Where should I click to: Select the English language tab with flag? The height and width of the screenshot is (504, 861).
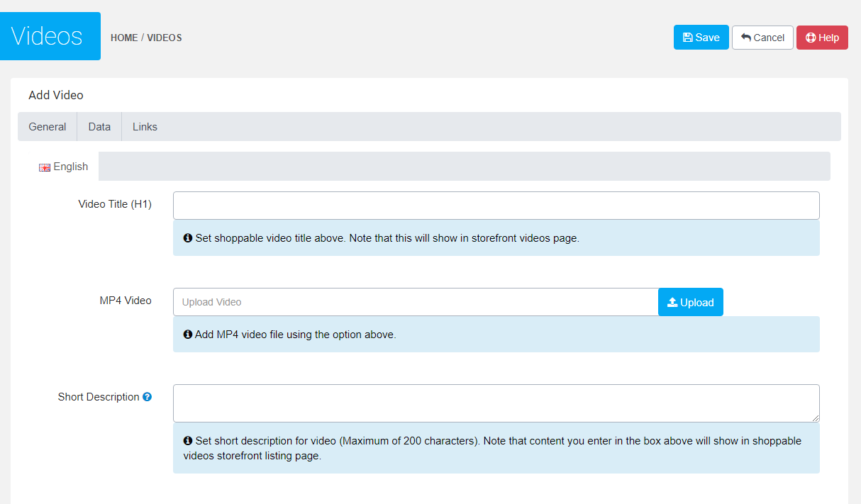point(64,167)
